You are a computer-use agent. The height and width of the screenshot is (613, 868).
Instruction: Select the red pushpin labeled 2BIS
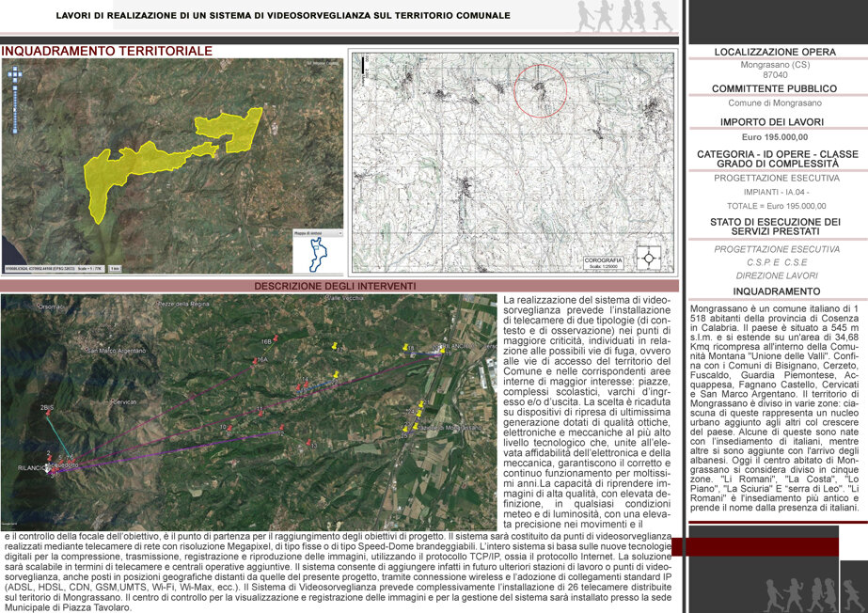[x=48, y=413]
